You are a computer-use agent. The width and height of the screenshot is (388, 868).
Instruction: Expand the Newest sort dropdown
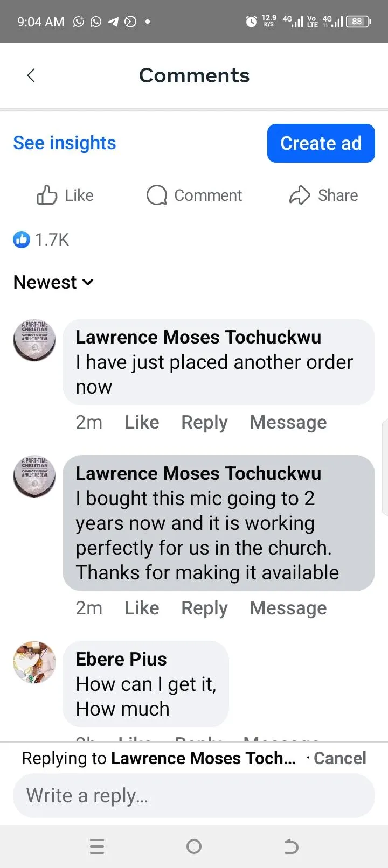pyautogui.click(x=53, y=282)
